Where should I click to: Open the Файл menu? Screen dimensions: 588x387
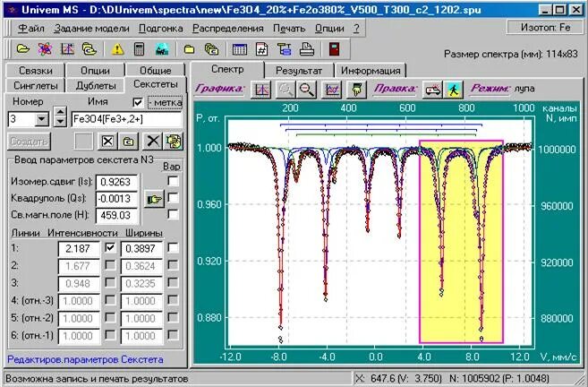coord(31,29)
